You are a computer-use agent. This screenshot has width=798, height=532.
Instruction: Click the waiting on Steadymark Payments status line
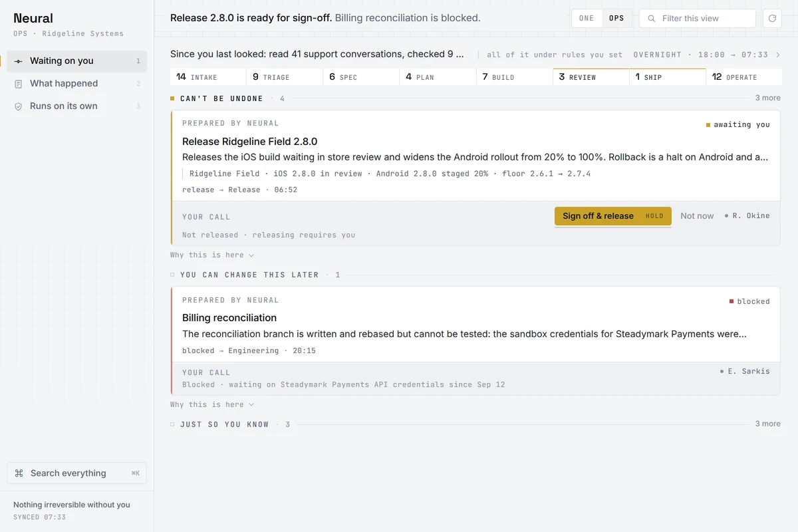click(344, 385)
